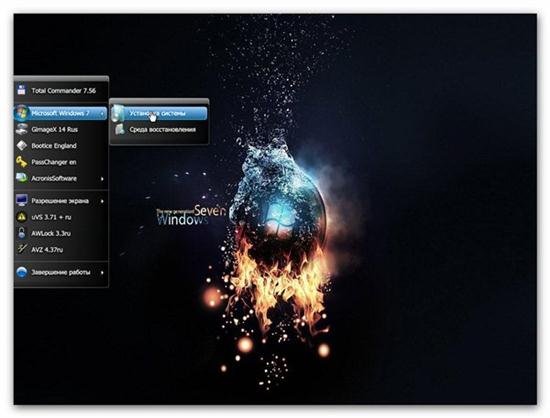
Task: Click the uVS 3.71 warning icon
Action: coord(22,217)
